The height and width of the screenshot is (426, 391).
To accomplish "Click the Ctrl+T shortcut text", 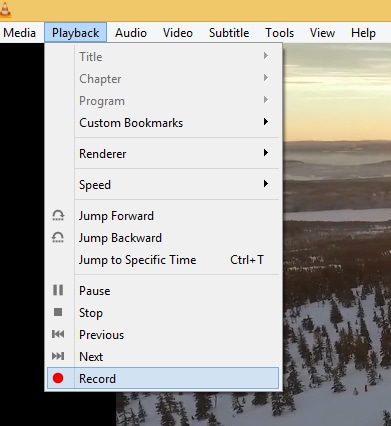I will [x=247, y=260].
